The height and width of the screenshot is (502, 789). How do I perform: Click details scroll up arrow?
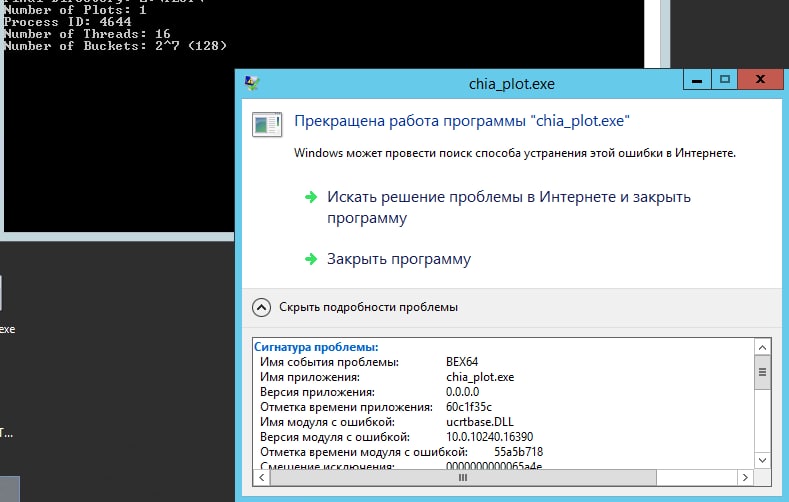762,348
